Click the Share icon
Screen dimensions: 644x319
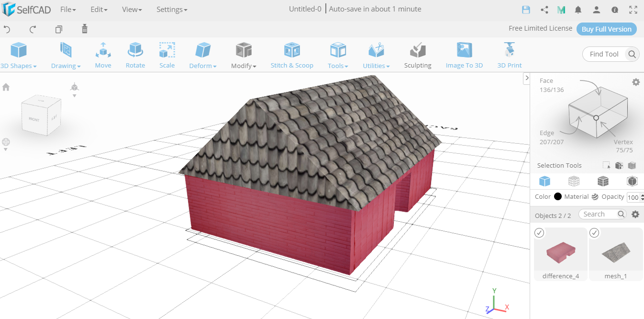(x=544, y=10)
